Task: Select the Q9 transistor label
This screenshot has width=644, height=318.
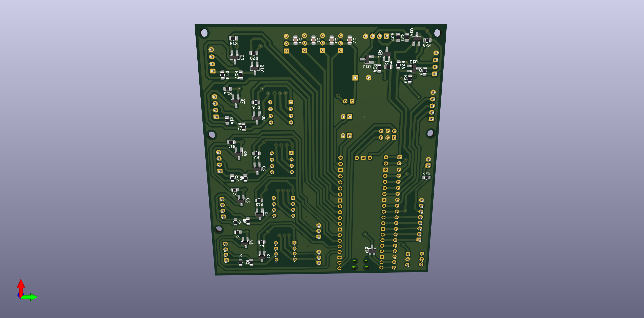Action: tap(242, 57)
